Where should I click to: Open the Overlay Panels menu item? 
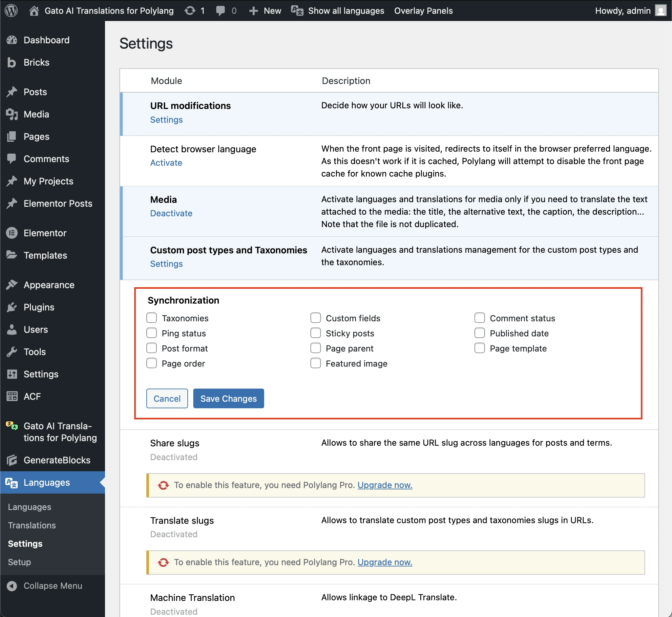(x=423, y=11)
